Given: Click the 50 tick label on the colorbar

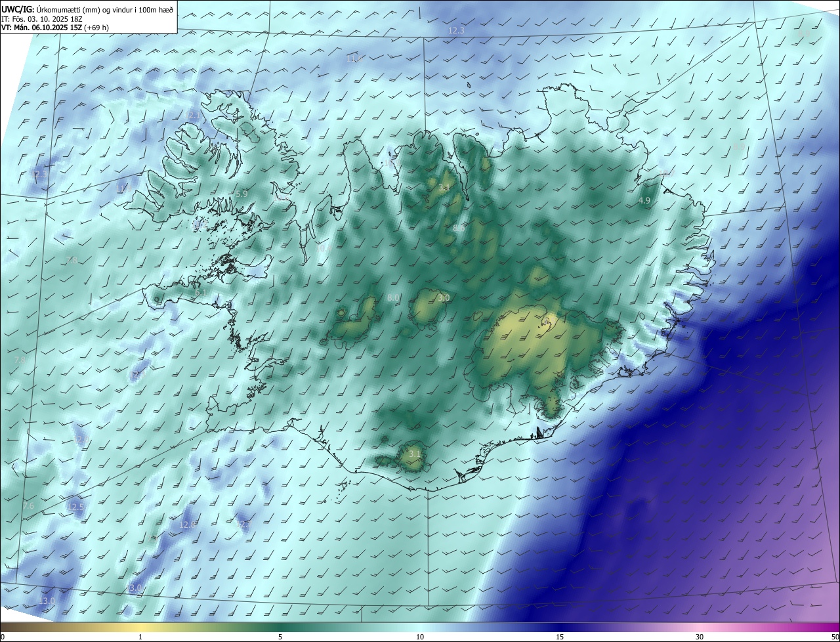Looking at the screenshot, I should click(835, 637).
